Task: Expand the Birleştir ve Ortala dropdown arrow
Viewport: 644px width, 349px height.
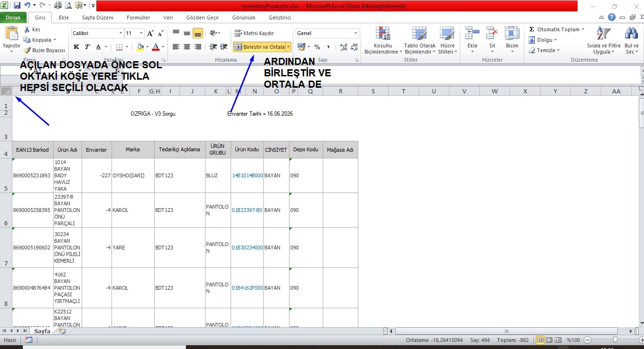Action: click(x=289, y=47)
